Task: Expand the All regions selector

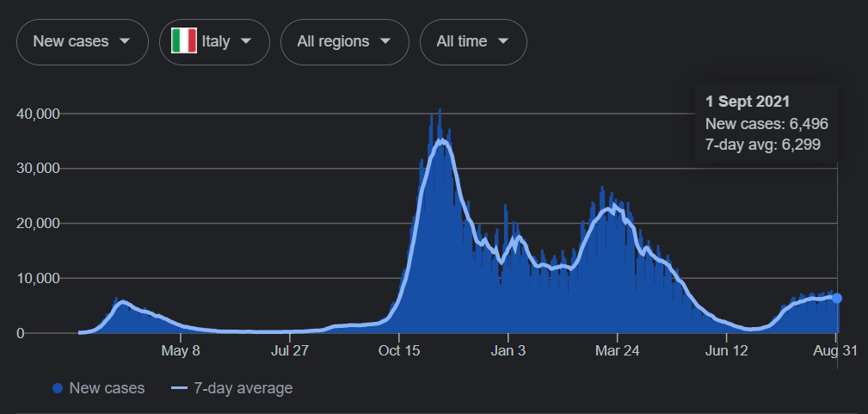Action: (x=344, y=41)
